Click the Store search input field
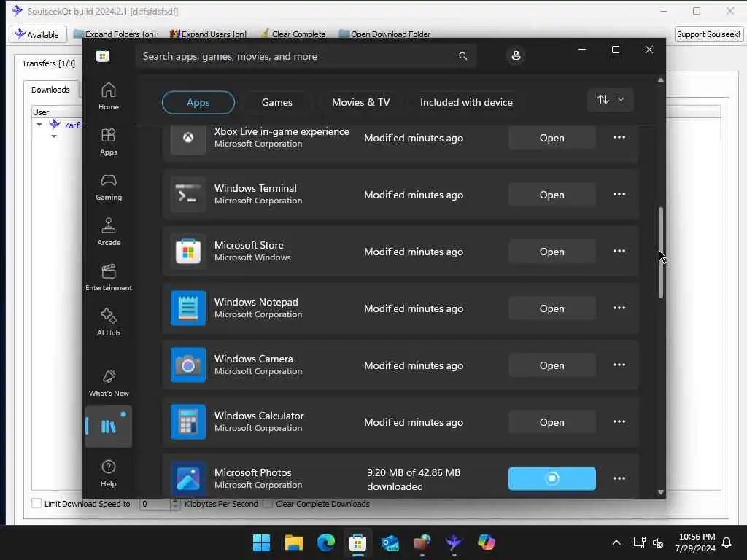747x560 pixels. (306, 56)
